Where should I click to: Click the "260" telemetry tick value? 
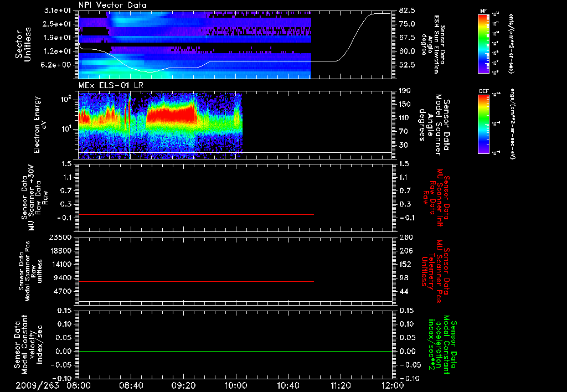[x=406, y=238]
